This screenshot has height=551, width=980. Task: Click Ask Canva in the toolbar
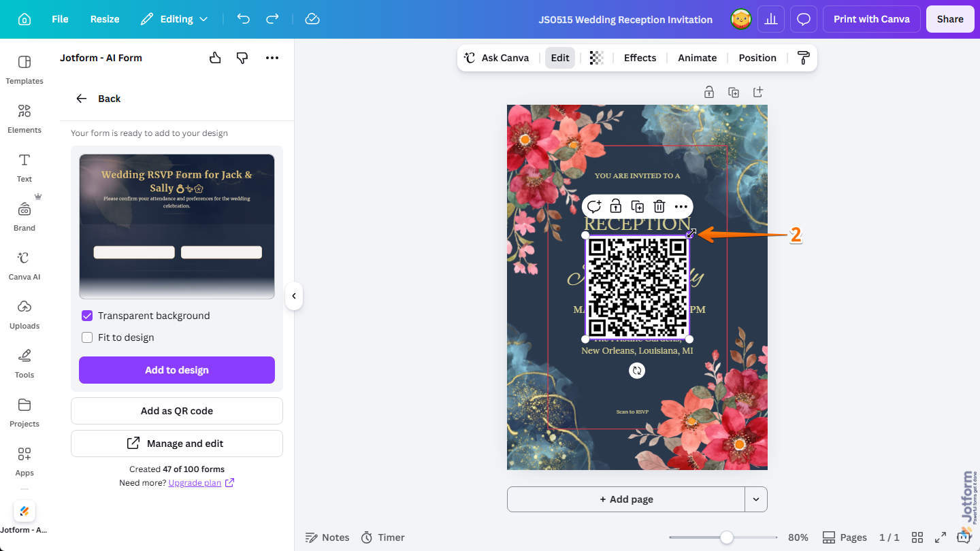tap(497, 58)
